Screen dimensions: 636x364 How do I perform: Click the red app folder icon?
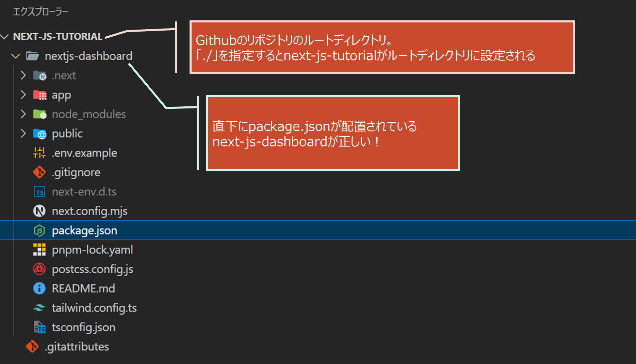(x=39, y=95)
